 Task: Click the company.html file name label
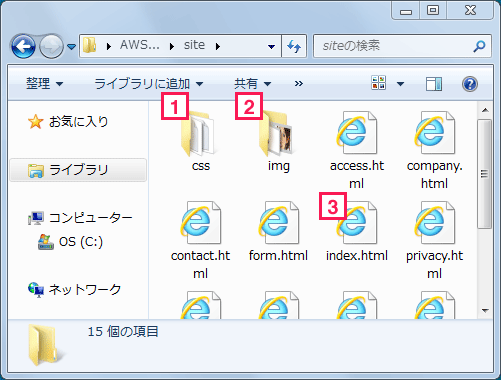pyautogui.click(x=435, y=174)
